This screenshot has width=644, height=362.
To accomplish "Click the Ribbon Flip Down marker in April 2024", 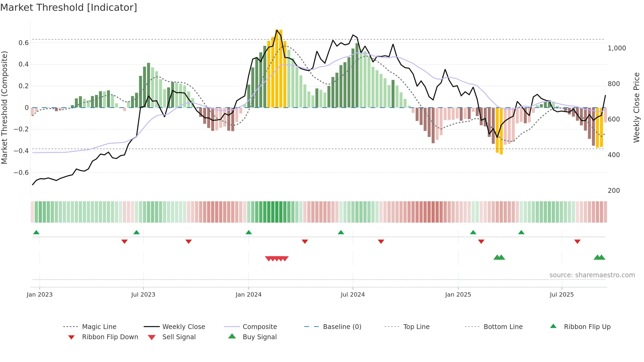I will tap(305, 242).
